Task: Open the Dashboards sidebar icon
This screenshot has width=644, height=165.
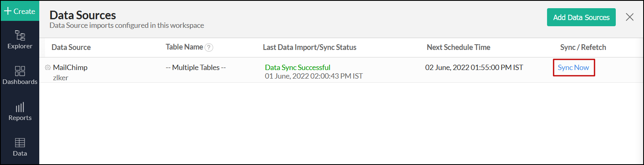Action: pos(20,75)
